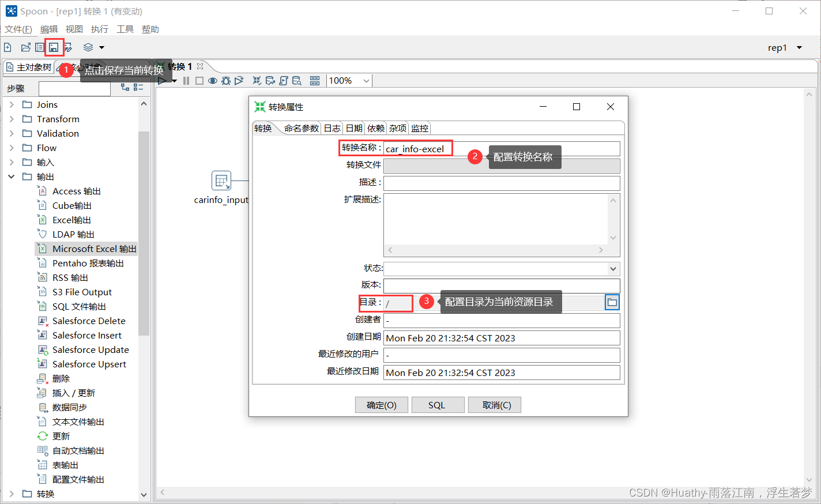
Task: Get SQL for this transformation
Action: pos(284,81)
